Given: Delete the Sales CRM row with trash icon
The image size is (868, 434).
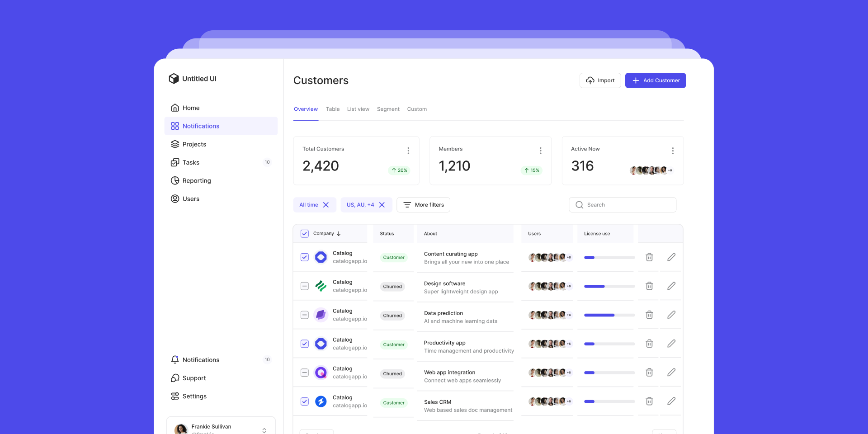Looking at the screenshot, I should click(x=649, y=401).
